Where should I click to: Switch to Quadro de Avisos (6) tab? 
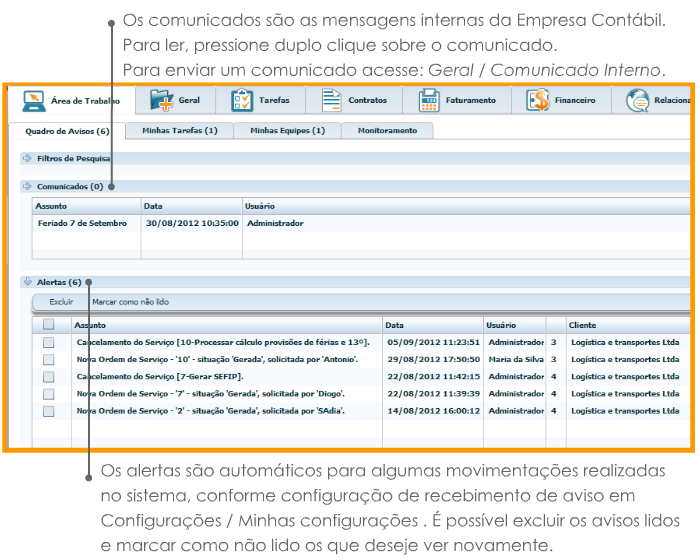[67, 131]
